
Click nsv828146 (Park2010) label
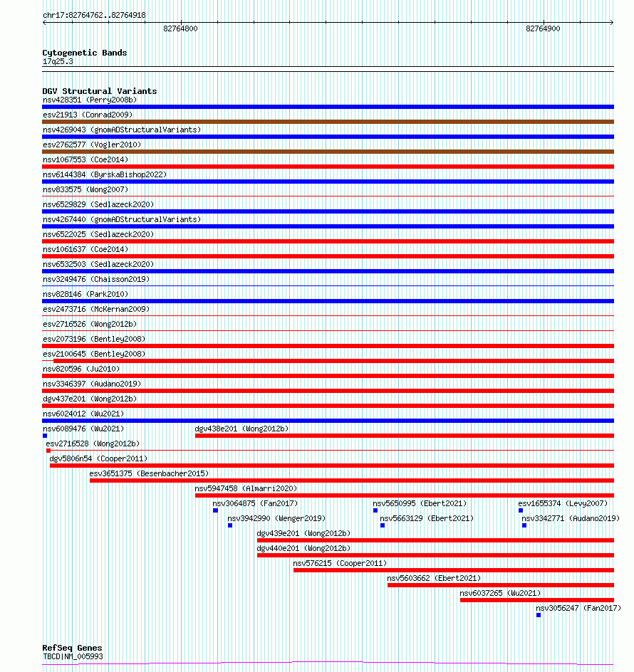click(x=85, y=295)
